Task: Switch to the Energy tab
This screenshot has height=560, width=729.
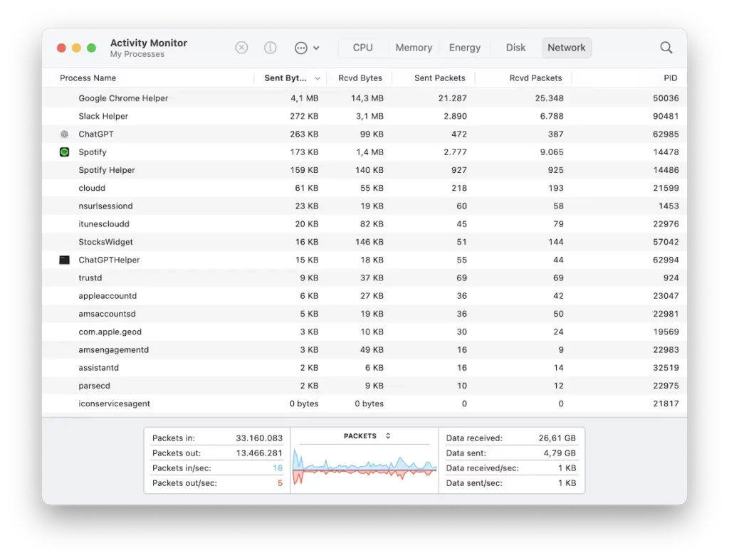Action: [x=464, y=48]
